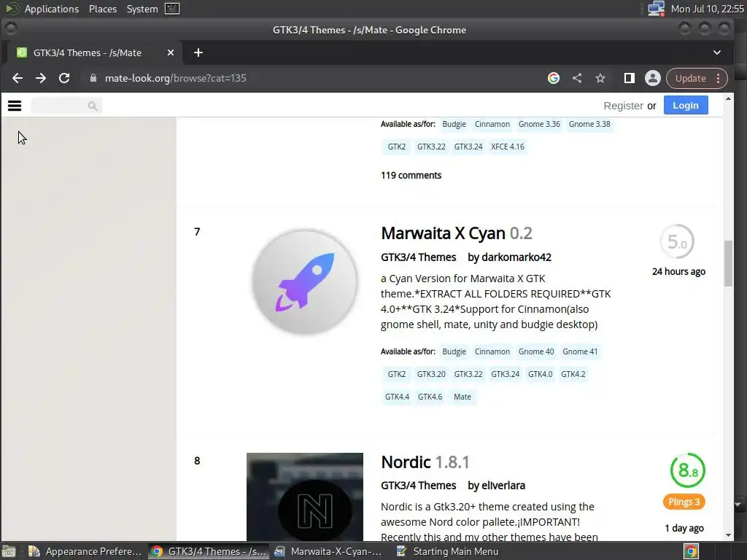The height and width of the screenshot is (560, 747).
Task: View site security lock info
Action: 93,78
